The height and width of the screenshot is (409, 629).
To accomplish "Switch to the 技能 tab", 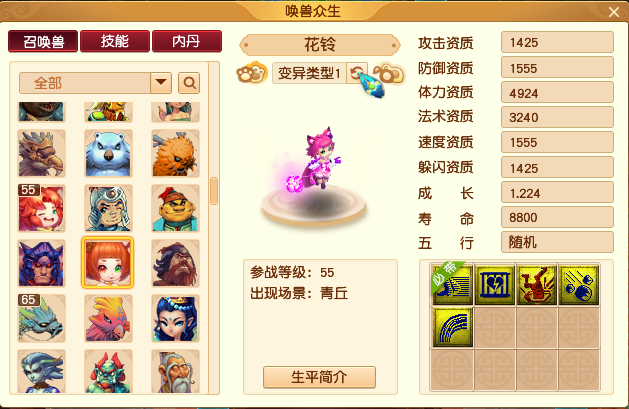I will pos(115,41).
